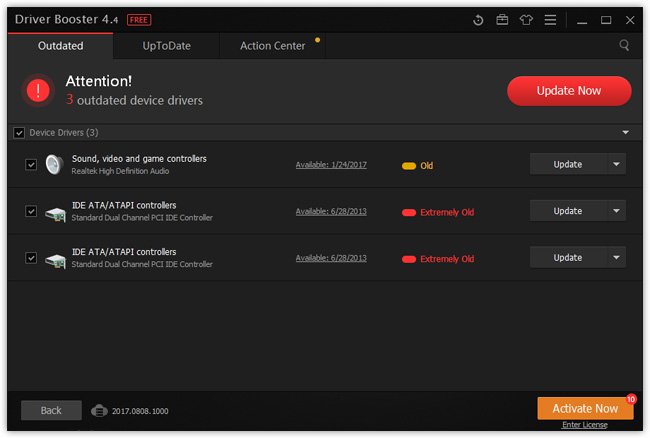This screenshot has width=650, height=438.
Task: Click the rescan/restore icon in title bar
Action: click(x=478, y=20)
